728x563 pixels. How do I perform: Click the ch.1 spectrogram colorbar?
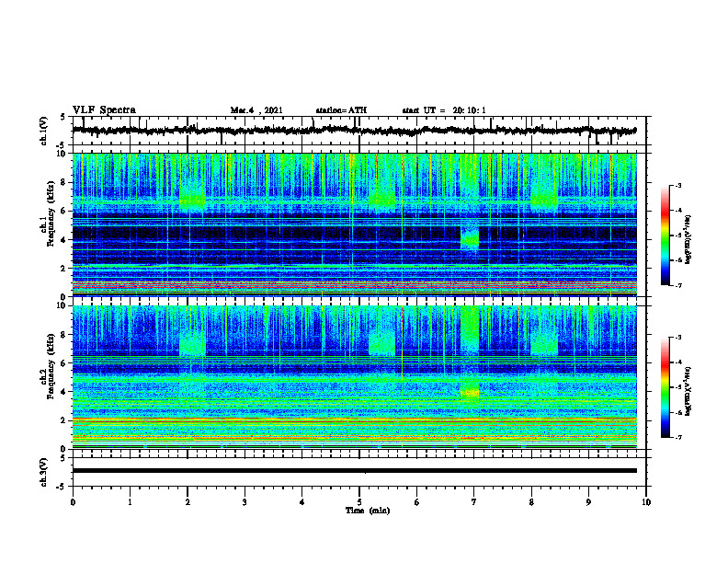(665, 236)
